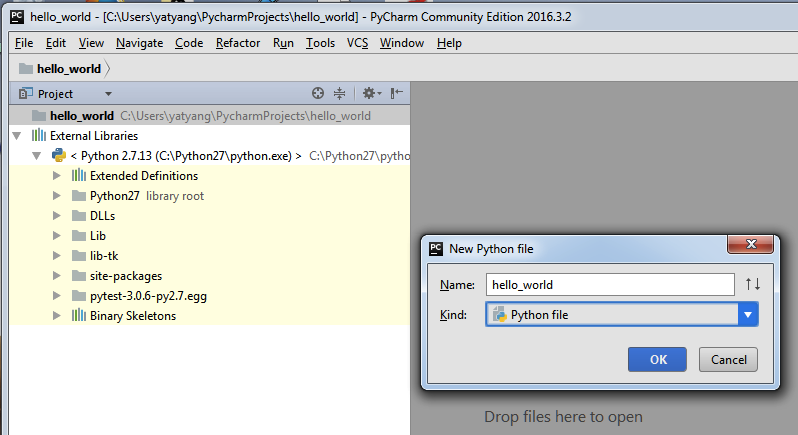This screenshot has height=435, width=798.
Task: Click the Hide Project panel icon
Action: pyautogui.click(x=396, y=93)
